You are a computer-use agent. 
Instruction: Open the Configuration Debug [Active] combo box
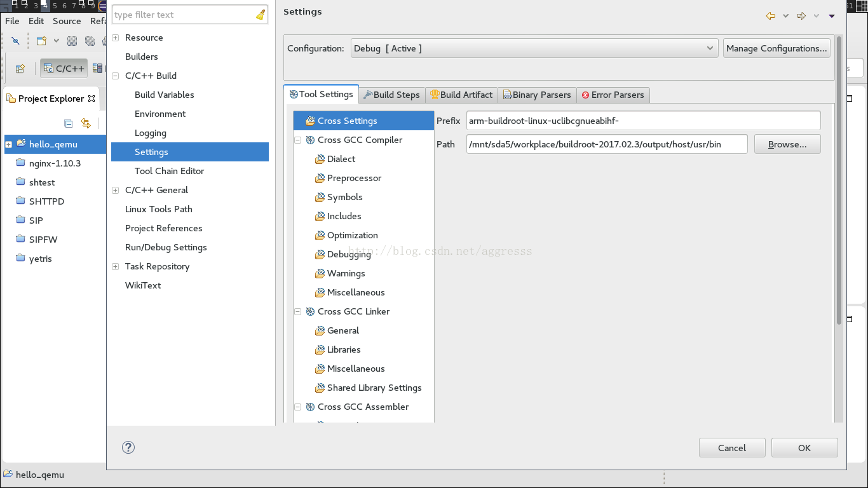pyautogui.click(x=535, y=48)
